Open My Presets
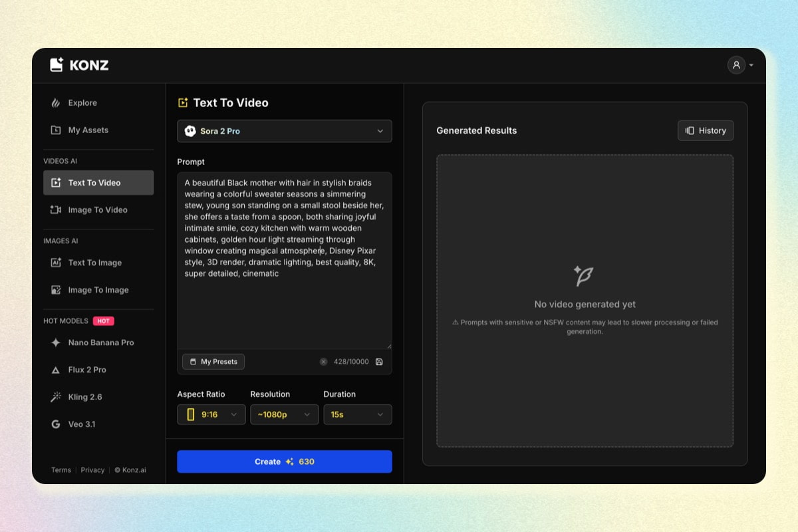798x532 pixels. [x=213, y=362]
